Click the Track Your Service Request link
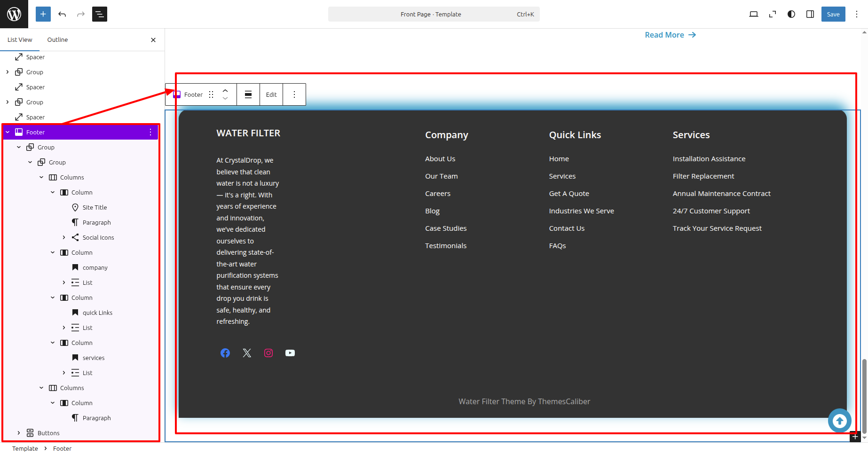Screen dimensions: 868x454 pos(717,228)
